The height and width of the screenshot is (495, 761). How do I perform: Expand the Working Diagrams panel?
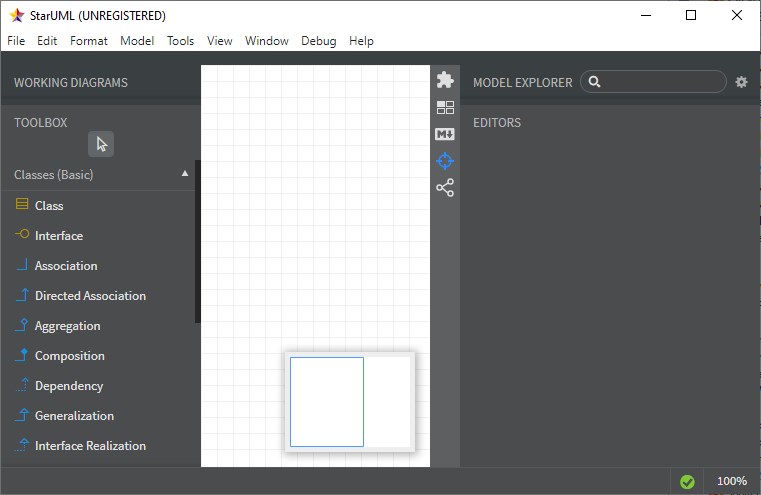pos(71,83)
